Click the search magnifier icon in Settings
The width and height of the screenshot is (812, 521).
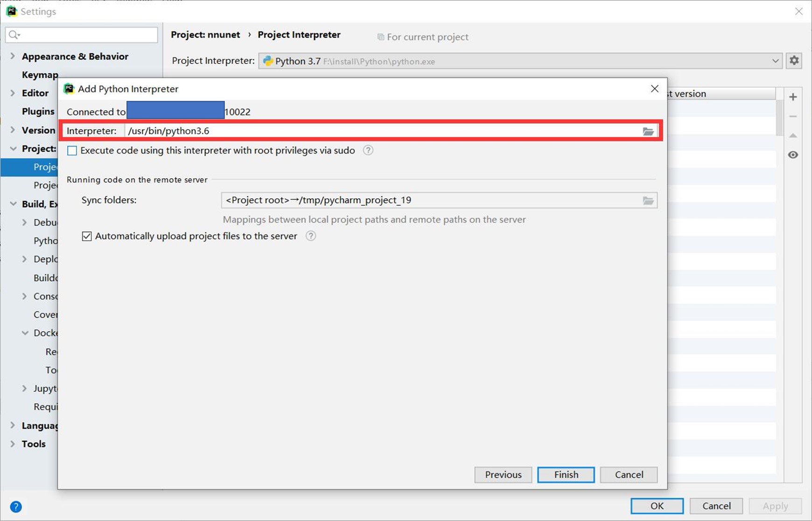[14, 35]
